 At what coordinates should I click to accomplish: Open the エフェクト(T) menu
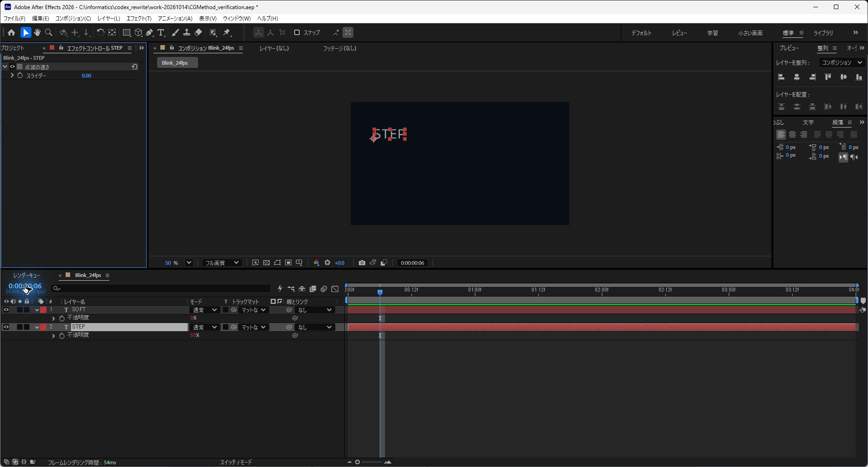click(139, 19)
